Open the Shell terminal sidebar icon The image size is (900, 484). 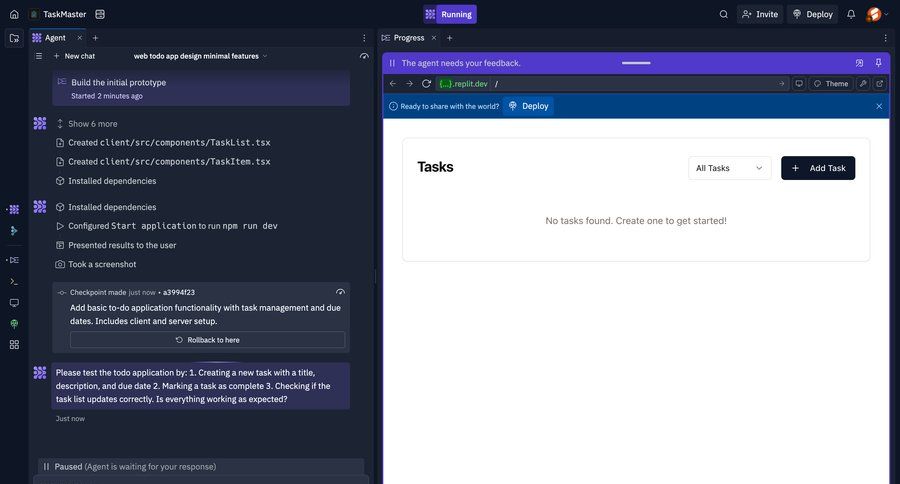tap(14, 281)
